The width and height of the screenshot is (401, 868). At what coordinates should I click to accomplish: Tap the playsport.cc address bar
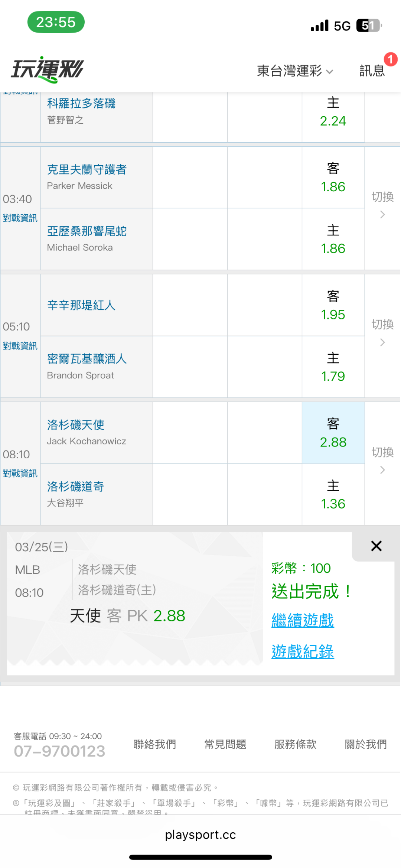pos(200,835)
